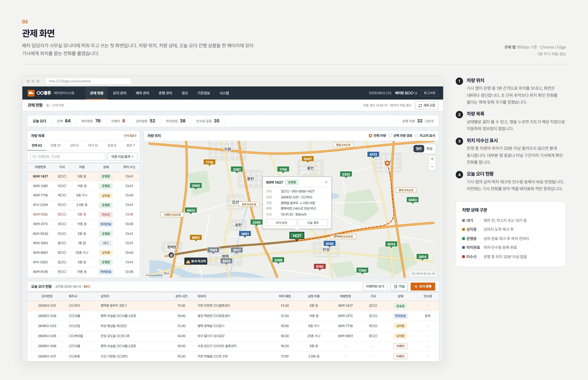This screenshot has height=380, width=588.
Task: Select order row 260812-028
Action: (233, 316)
